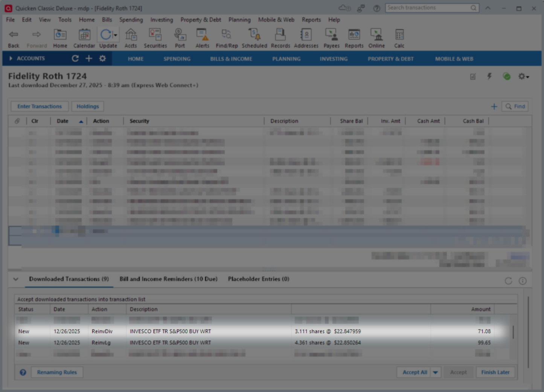544x392 pixels.
Task: Open the Records toolbar icon
Action: pyautogui.click(x=280, y=38)
